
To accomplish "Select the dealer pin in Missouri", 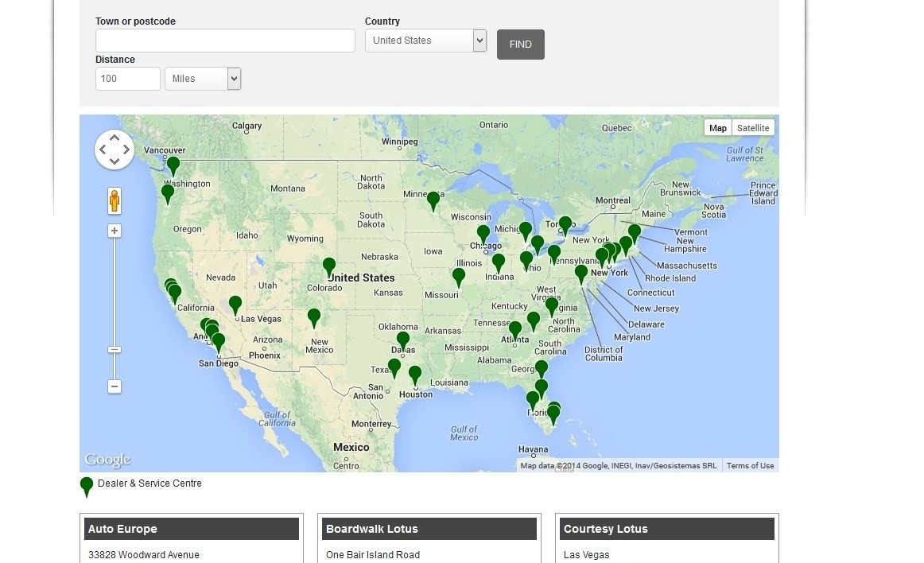I will coord(459,278).
